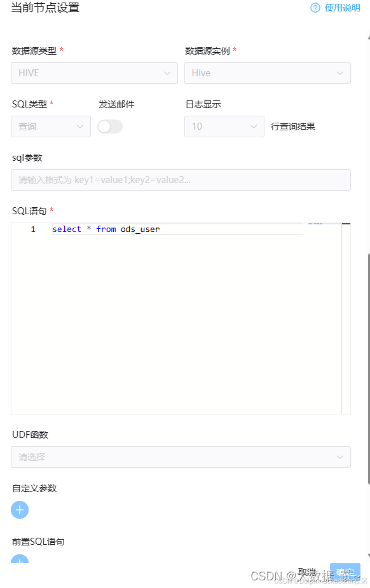Click the 行查询结果 label
370x588 pixels.
coord(293,126)
